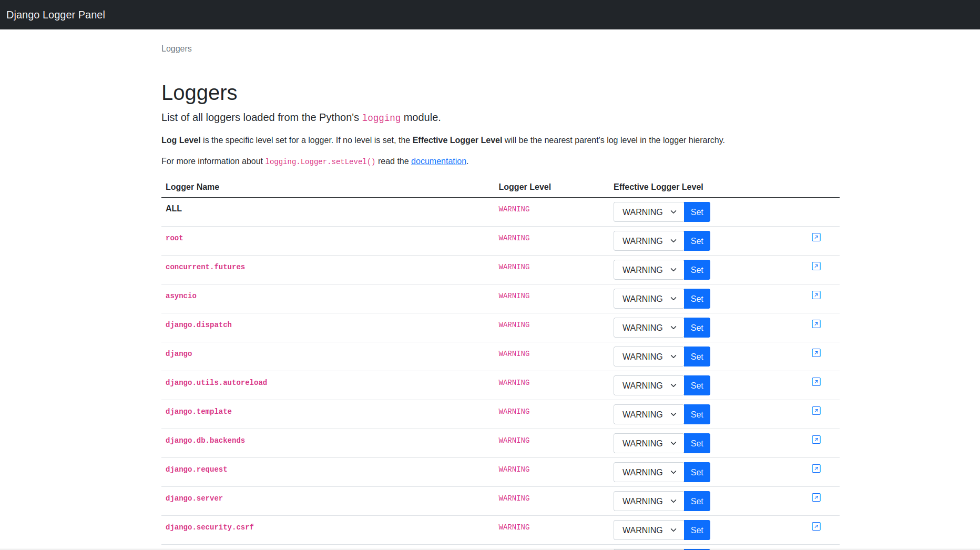The image size is (980, 550).
Task: Click the Loggers breadcrumb item
Action: coord(177,48)
